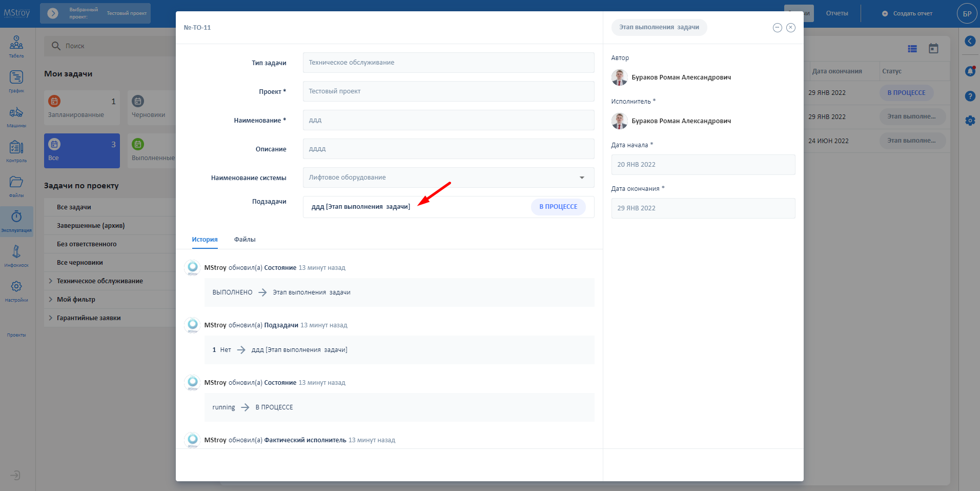
Task: Open Инфокиоск section in sidebar
Action: click(x=16, y=256)
